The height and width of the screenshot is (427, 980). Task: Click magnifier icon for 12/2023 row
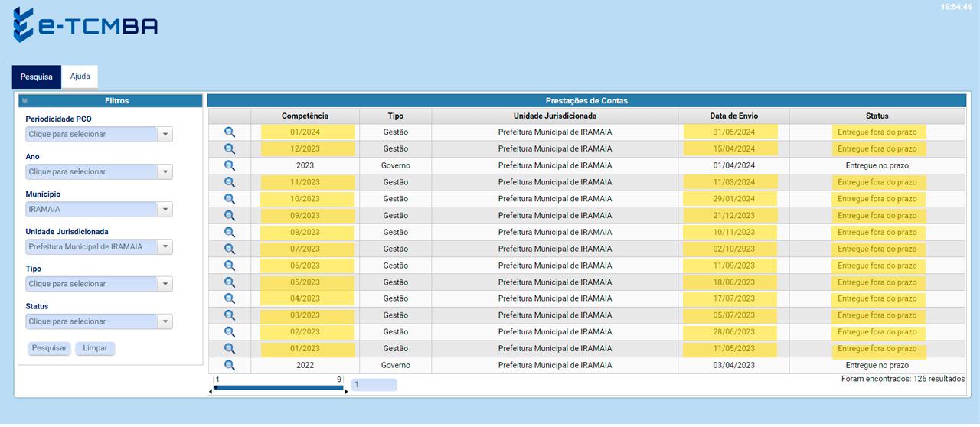[229, 149]
